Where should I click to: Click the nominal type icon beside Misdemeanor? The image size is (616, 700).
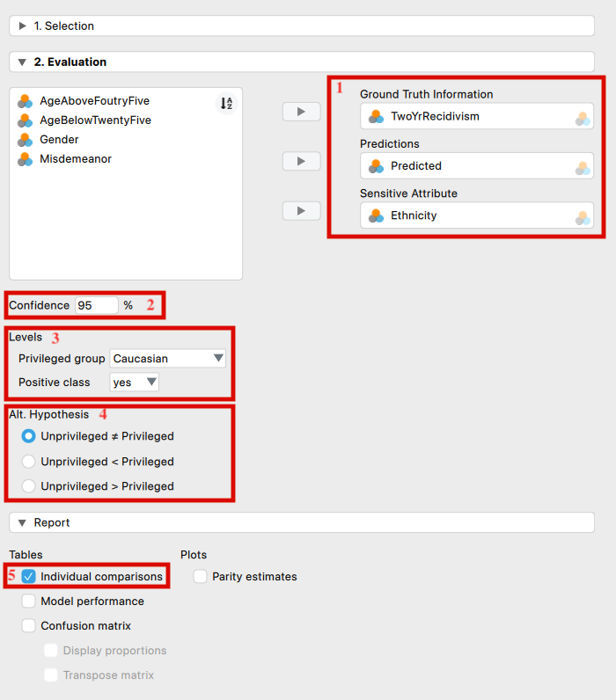(25, 159)
